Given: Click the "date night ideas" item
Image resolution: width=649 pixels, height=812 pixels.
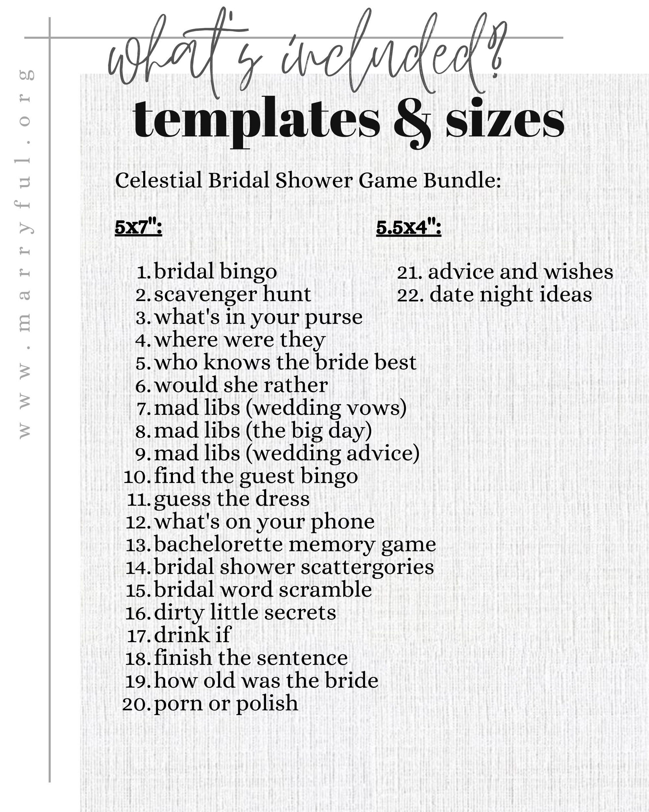Looking at the screenshot, I should pos(511,294).
